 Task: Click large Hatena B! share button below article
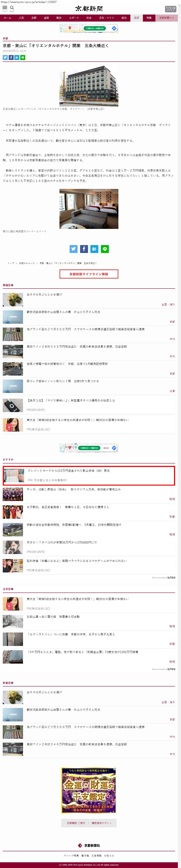pos(94,249)
